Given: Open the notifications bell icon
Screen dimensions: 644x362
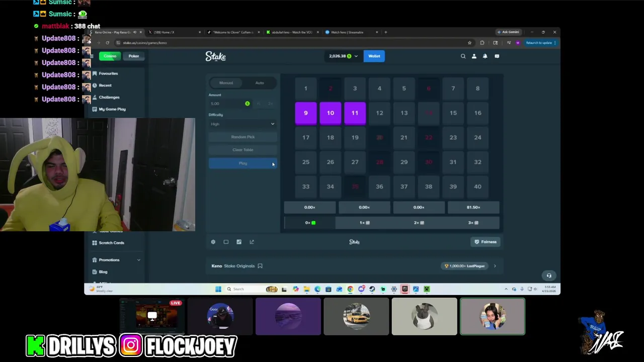Looking at the screenshot, I should click(x=485, y=56).
